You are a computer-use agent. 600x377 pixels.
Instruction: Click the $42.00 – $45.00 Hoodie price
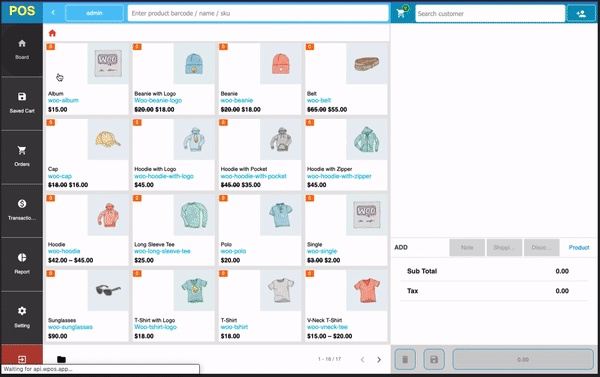pos(70,260)
